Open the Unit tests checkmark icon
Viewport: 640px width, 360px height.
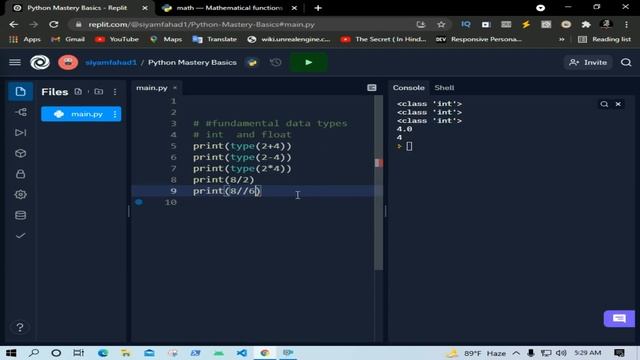click(20, 236)
